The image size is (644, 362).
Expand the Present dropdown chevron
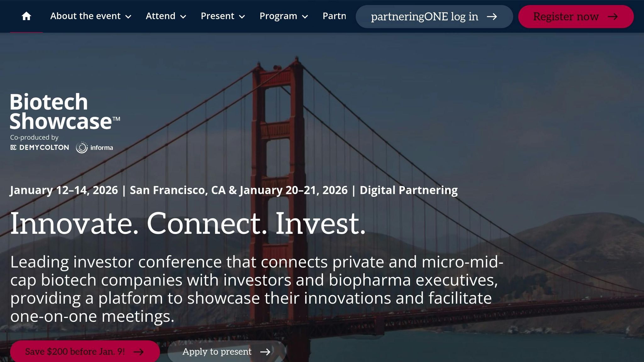(242, 17)
